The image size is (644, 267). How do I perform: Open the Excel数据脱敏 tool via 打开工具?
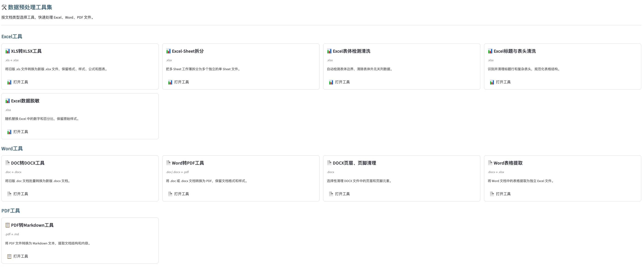[x=18, y=132]
